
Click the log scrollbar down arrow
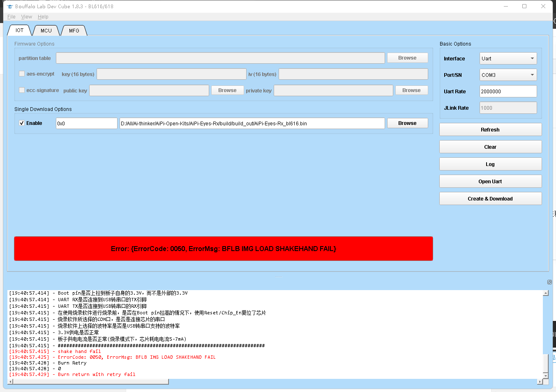coord(546,376)
